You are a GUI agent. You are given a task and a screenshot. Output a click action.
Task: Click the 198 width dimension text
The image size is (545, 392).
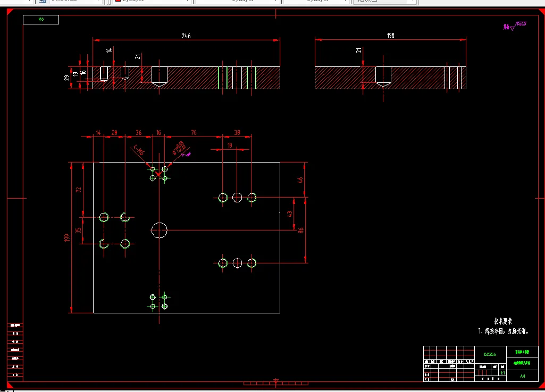tap(390, 36)
